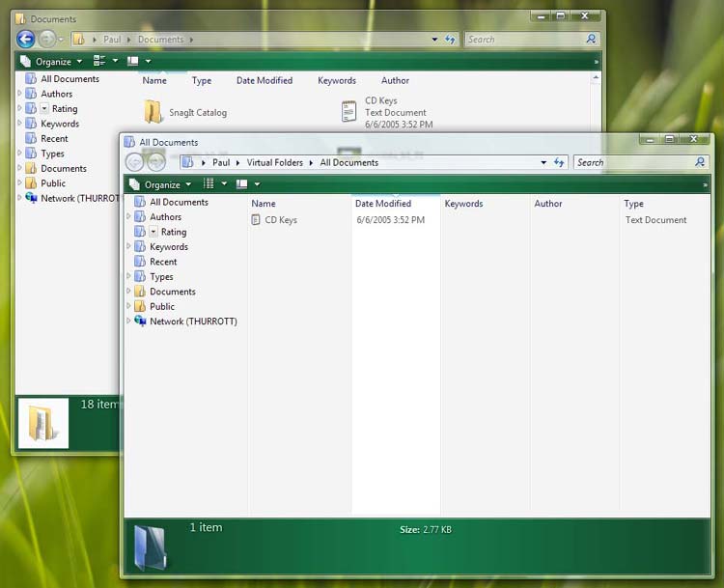Click the Virtual Folders breadcrumb in the address bar
Viewport: 724px width, 588px height.
[x=274, y=163]
